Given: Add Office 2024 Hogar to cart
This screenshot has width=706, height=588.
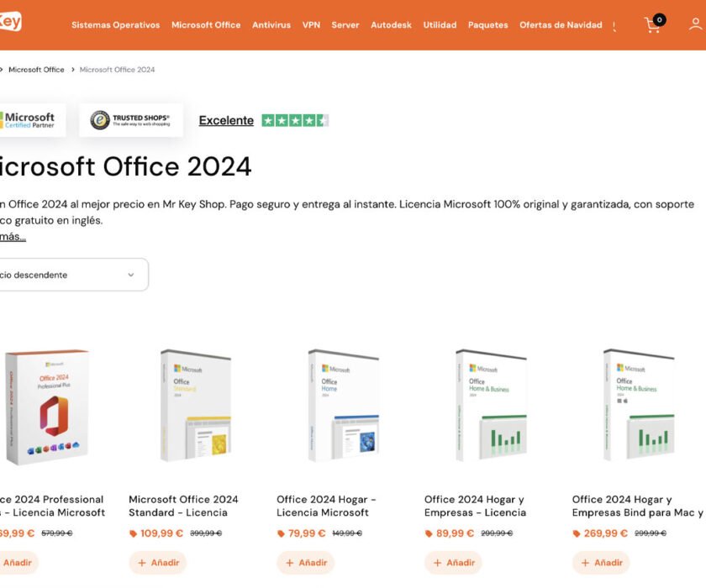Looking at the screenshot, I should (305, 563).
